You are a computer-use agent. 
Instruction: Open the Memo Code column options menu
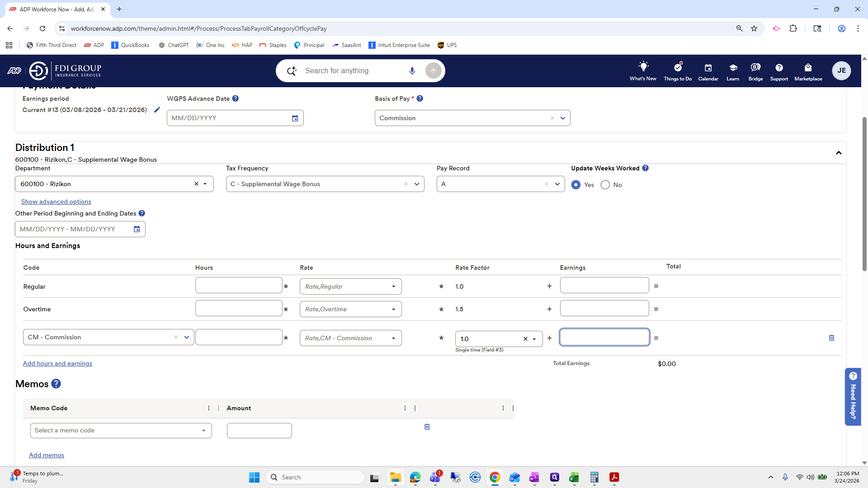(x=209, y=408)
